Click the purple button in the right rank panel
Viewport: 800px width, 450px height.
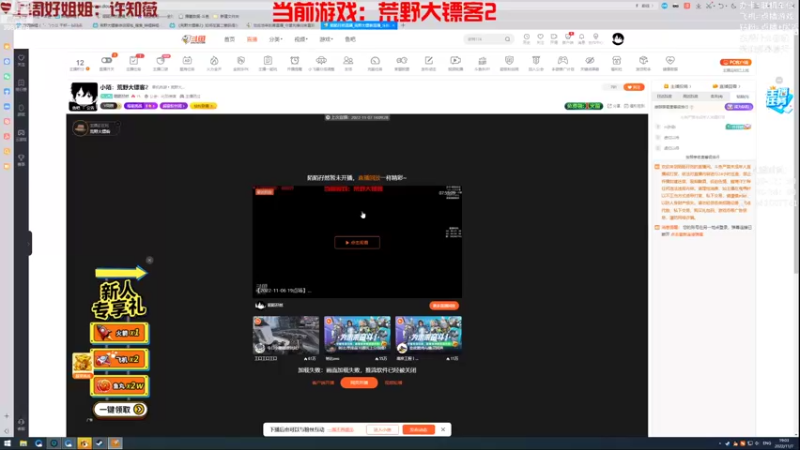tap(738, 107)
